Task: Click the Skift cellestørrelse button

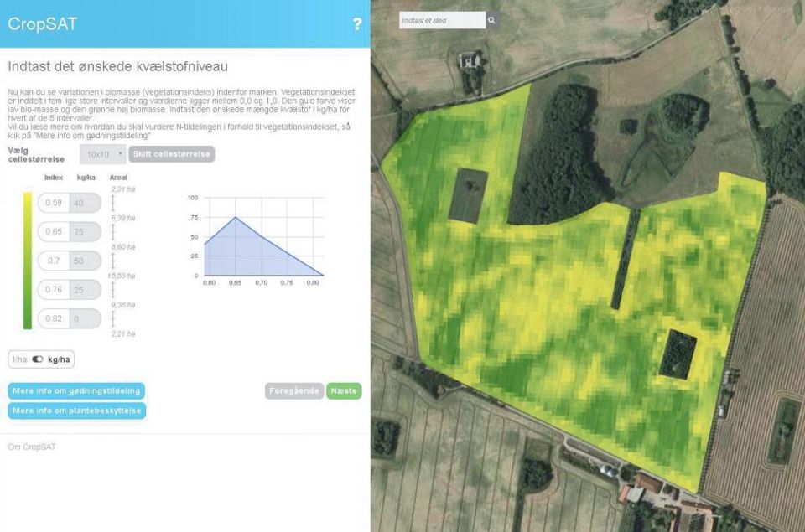Action: coord(171,154)
